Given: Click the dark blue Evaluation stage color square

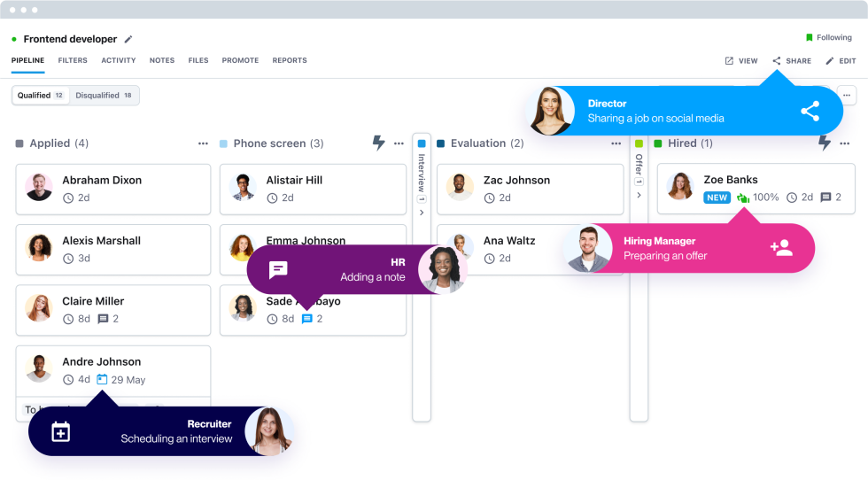Looking at the screenshot, I should 441,143.
